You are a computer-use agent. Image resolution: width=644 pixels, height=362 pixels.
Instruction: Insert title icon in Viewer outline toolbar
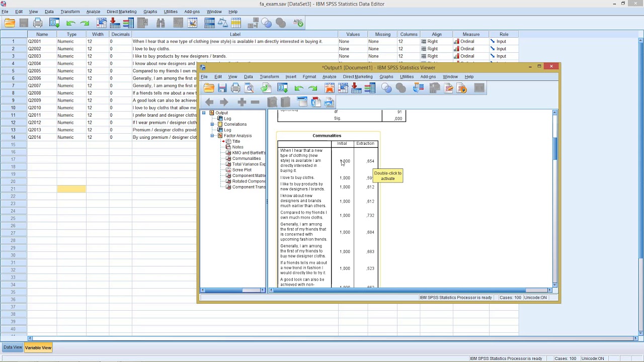316,102
